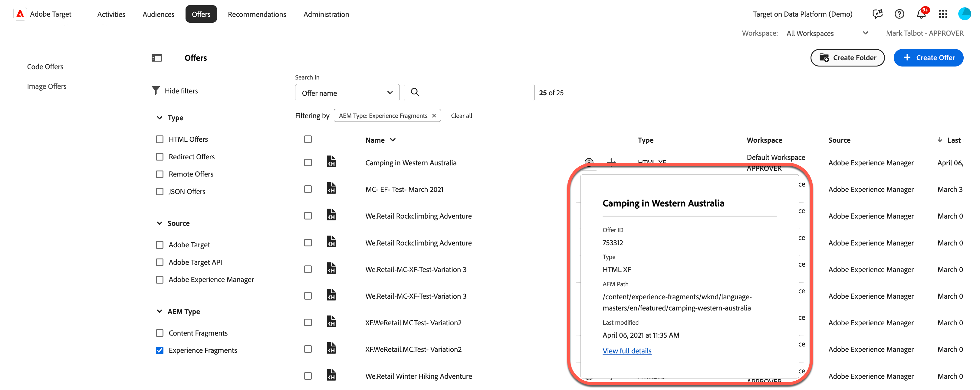Viewport: 980px width, 390px height.
Task: Click the Hide filters funnel icon
Action: (156, 91)
